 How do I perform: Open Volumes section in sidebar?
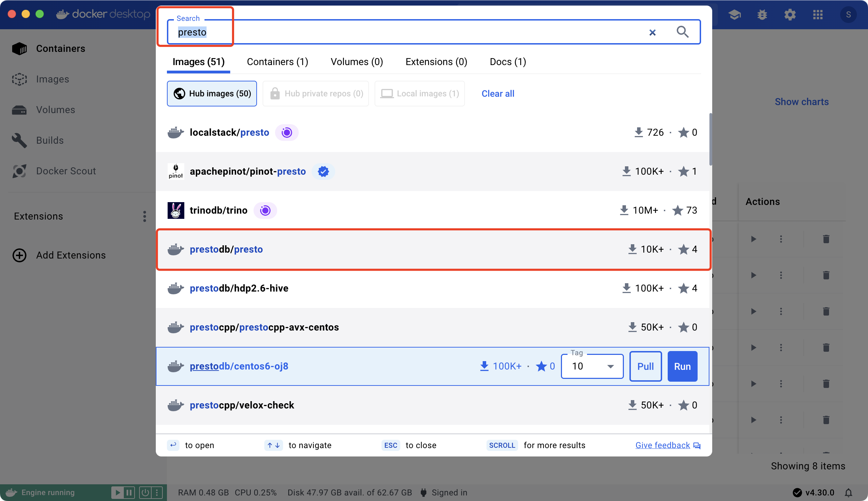pos(56,110)
